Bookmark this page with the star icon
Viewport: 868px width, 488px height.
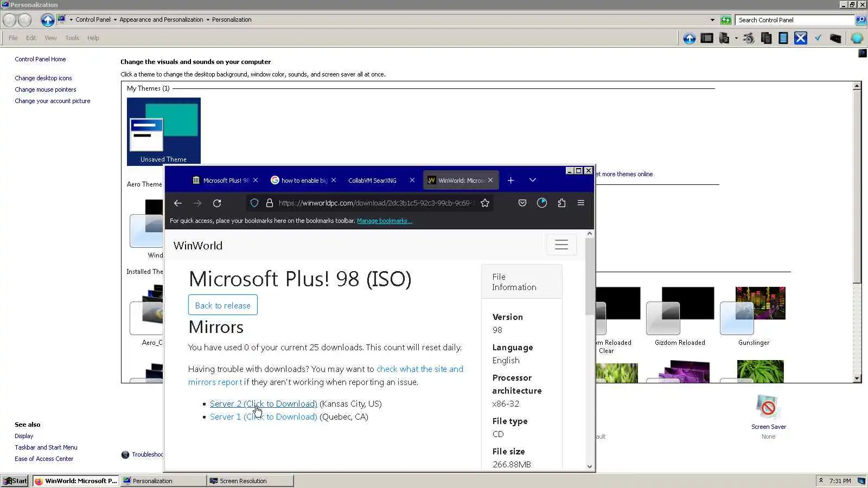(x=485, y=203)
